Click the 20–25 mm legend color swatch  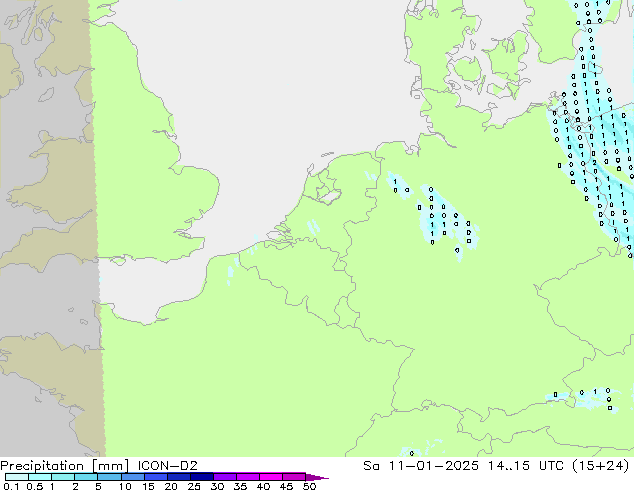pos(179,477)
